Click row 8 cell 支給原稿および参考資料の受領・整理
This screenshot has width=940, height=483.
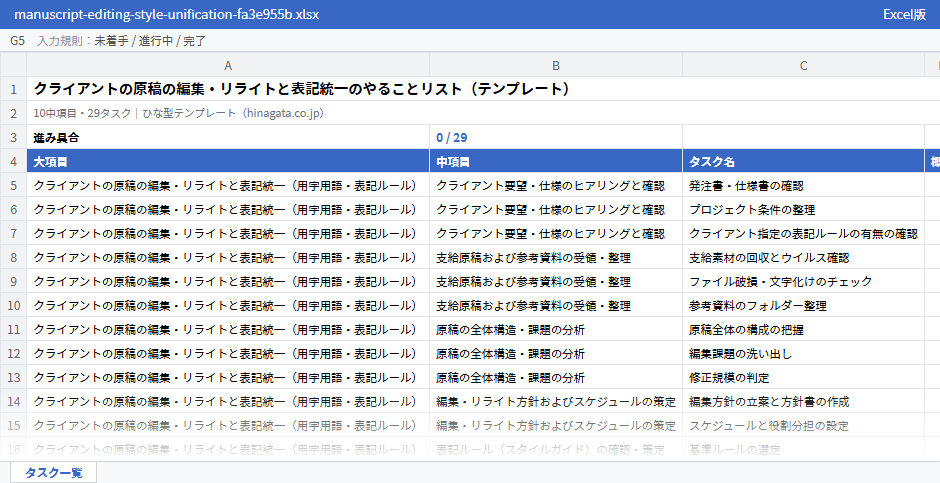coord(556,257)
